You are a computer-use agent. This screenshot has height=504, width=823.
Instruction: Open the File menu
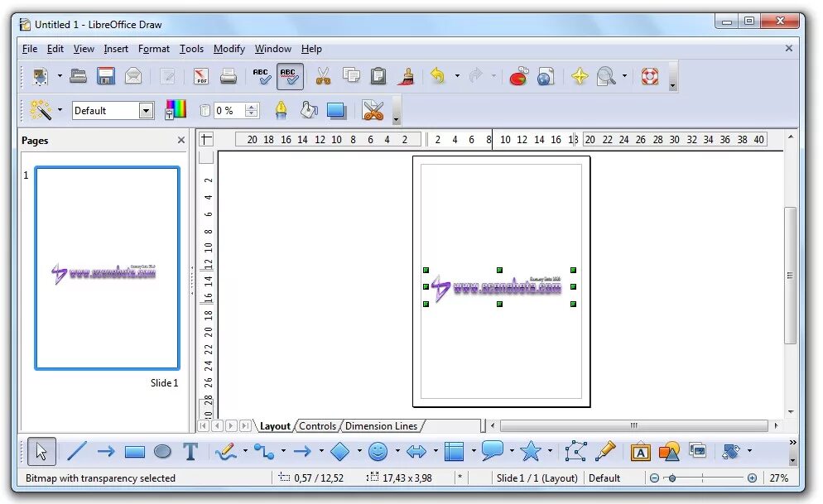pyautogui.click(x=30, y=49)
